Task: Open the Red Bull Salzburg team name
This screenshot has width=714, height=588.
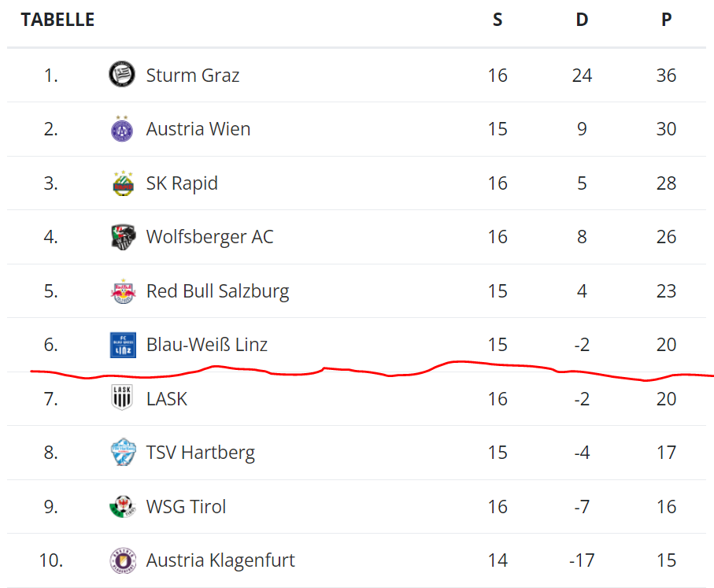Action: [x=217, y=291]
